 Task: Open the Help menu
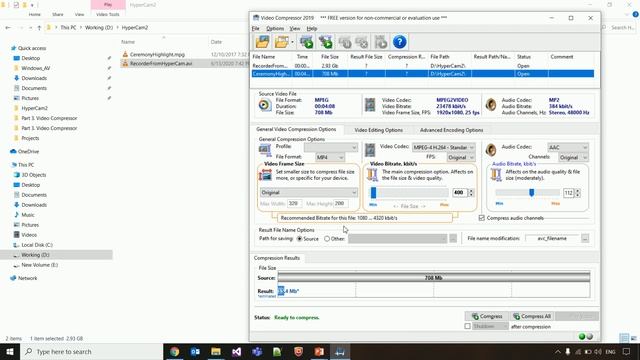point(312,29)
